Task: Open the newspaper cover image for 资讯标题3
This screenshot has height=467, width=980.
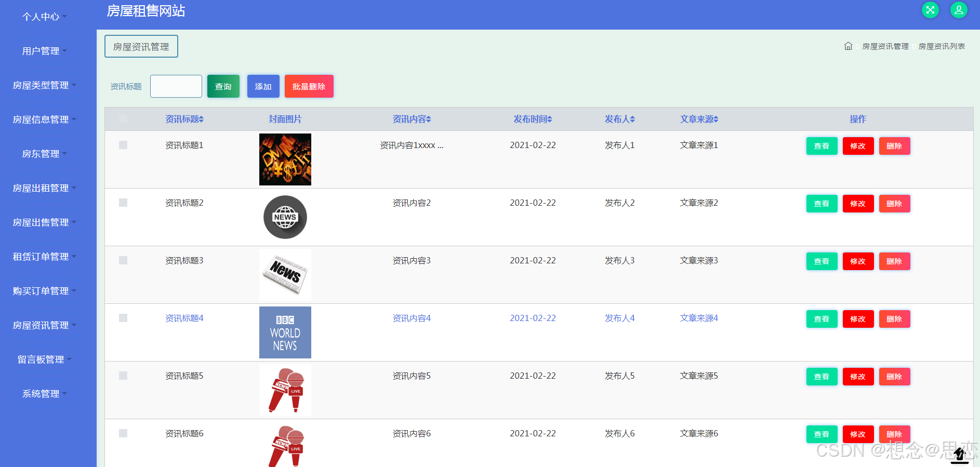Action: [x=285, y=275]
